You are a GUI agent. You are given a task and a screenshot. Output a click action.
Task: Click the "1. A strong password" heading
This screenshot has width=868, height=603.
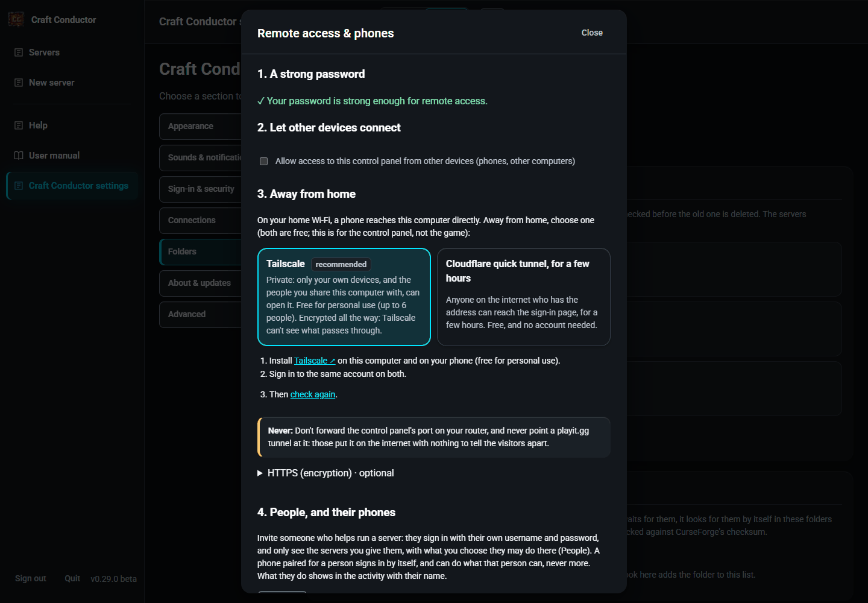(x=311, y=74)
